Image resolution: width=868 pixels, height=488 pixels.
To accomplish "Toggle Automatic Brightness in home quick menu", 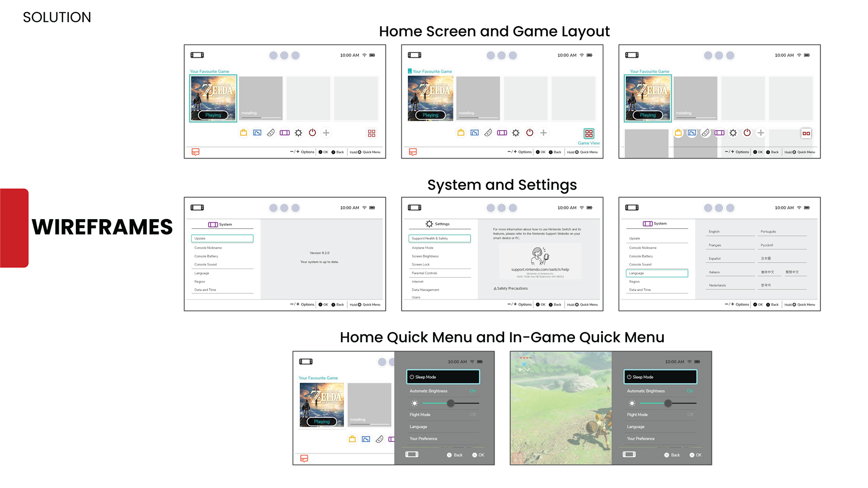I will (472, 391).
